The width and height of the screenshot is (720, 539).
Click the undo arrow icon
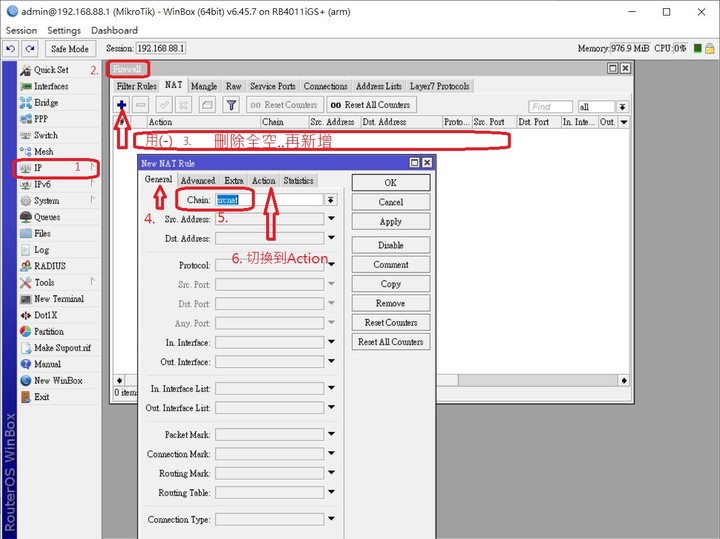[x=11, y=49]
